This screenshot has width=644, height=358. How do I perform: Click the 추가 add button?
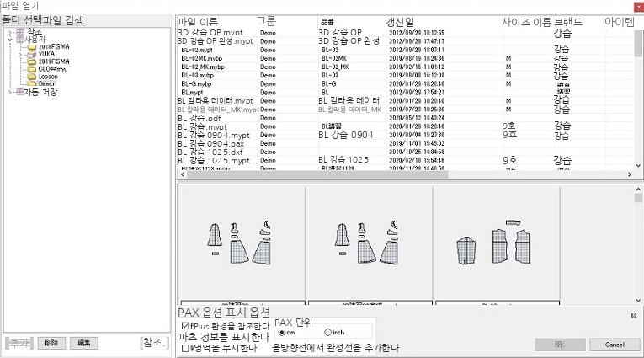(x=19, y=343)
